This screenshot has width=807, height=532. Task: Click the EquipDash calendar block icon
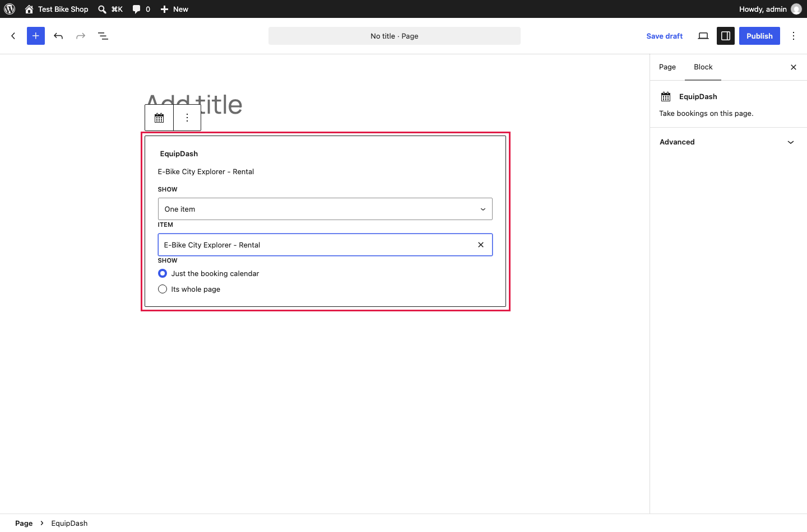159,118
